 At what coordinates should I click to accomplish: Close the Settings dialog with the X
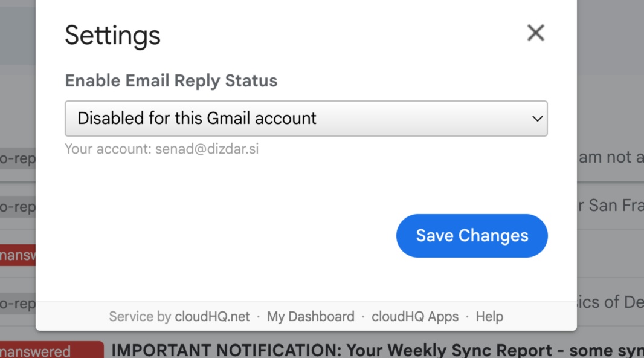[x=536, y=33]
